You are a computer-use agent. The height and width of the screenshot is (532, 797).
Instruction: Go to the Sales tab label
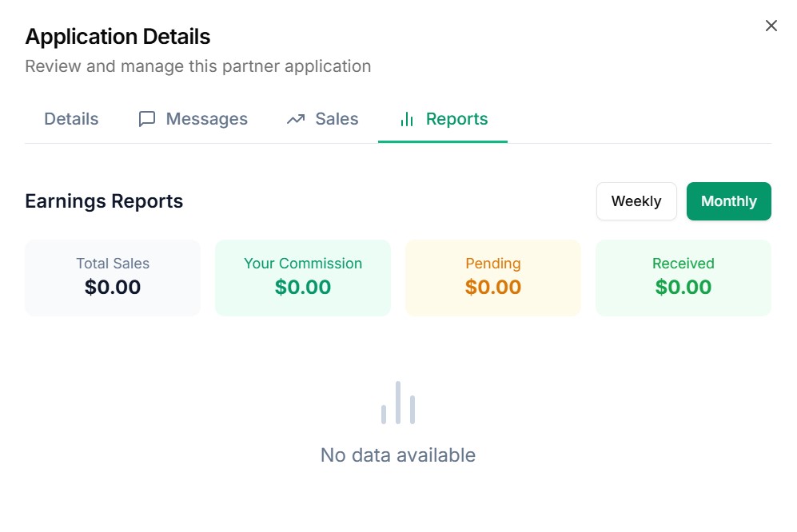tap(337, 119)
